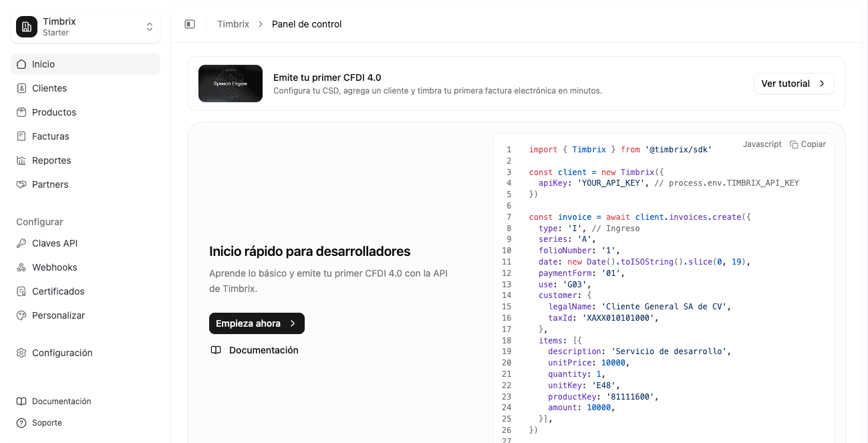Open the Productos section
This screenshot has width=868, height=443.
click(x=86, y=112)
